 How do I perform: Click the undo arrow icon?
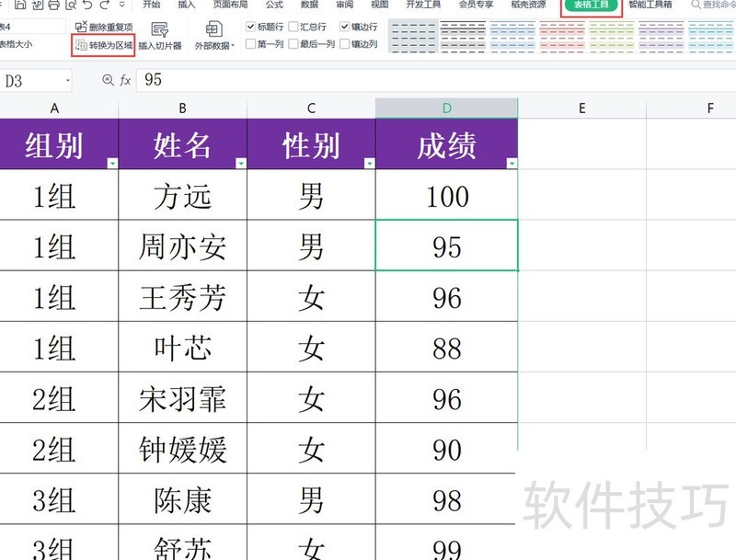89,6
